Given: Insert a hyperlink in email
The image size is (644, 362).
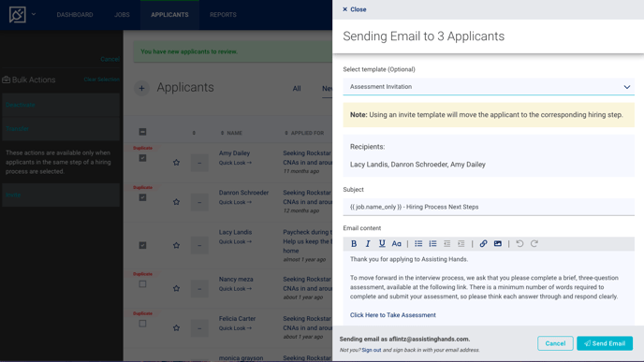Looking at the screenshot, I should point(483,244).
